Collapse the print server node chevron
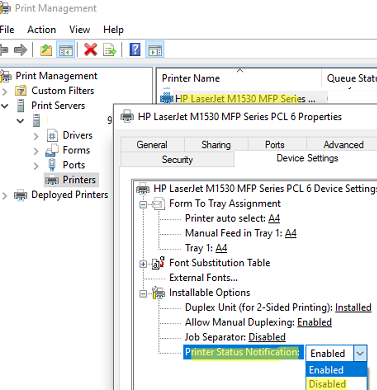 pyautogui.click(x=20, y=121)
